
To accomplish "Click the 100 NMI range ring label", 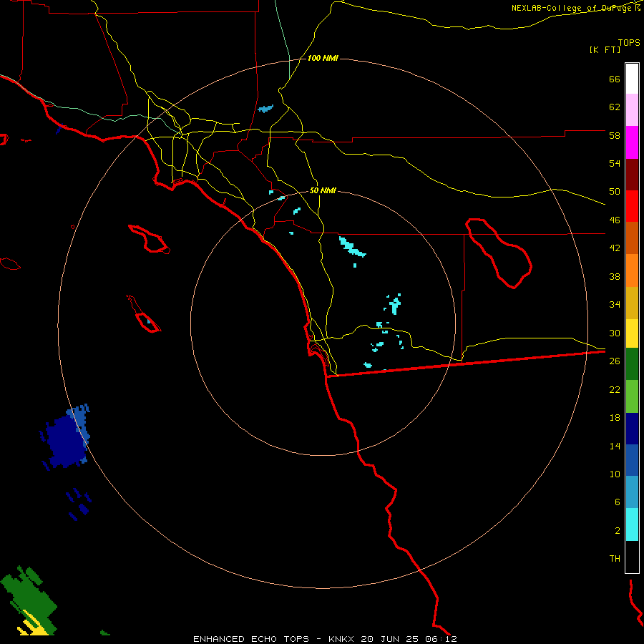I will pos(323,59).
